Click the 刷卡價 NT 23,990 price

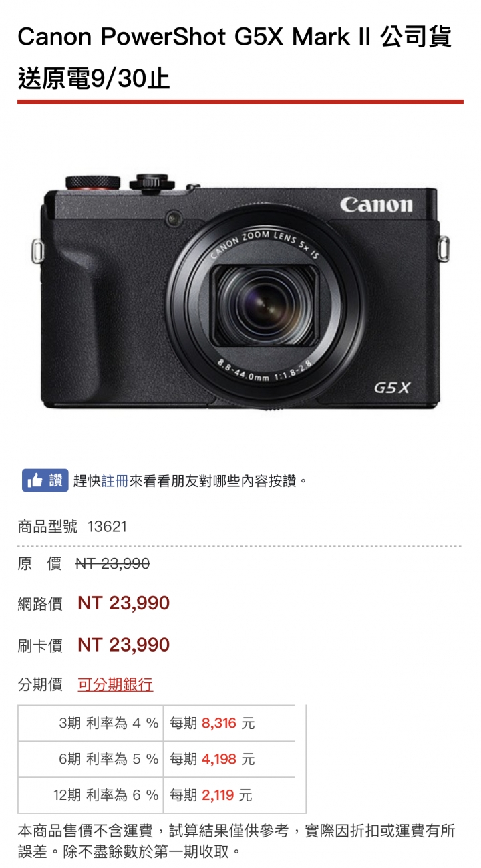(x=124, y=645)
